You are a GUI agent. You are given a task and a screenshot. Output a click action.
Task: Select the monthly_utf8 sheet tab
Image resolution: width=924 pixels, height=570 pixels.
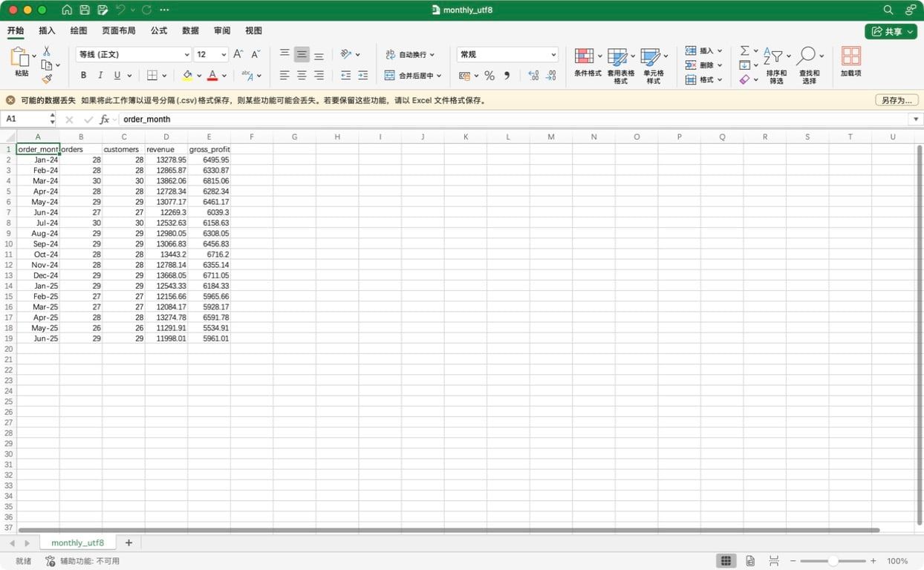77,543
